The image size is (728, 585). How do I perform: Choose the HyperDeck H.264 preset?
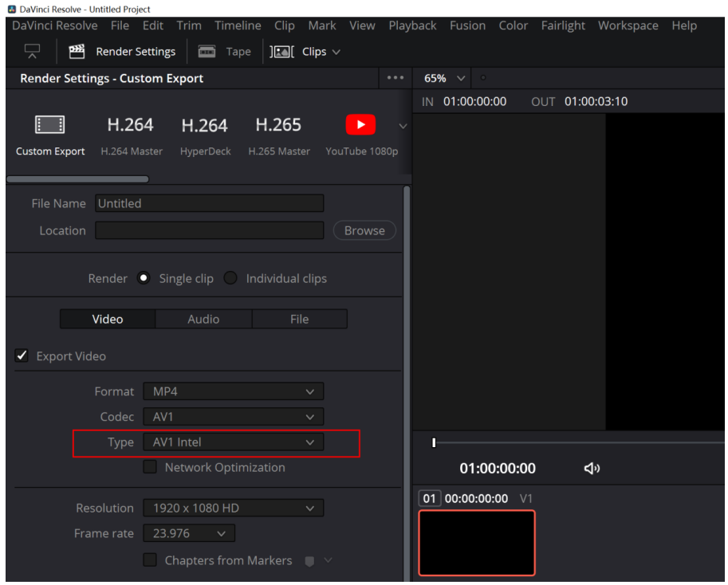pyautogui.click(x=204, y=126)
